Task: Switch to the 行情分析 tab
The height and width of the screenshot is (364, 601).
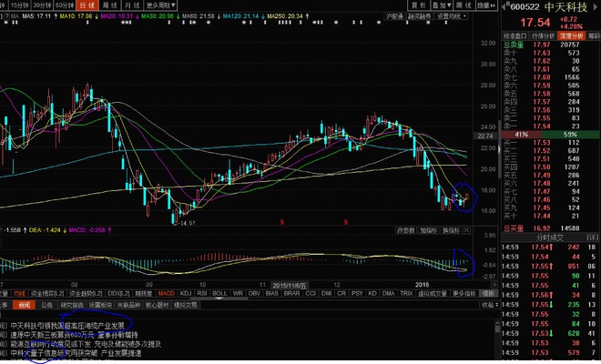Action: pyautogui.click(x=543, y=36)
